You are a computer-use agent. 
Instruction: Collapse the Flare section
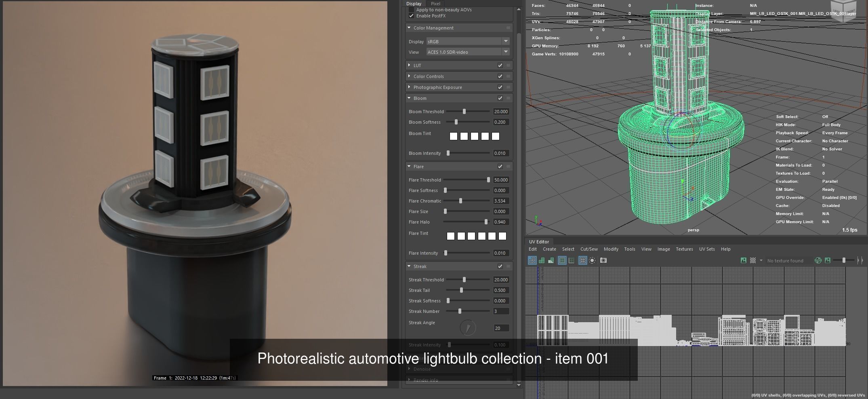[x=409, y=167]
